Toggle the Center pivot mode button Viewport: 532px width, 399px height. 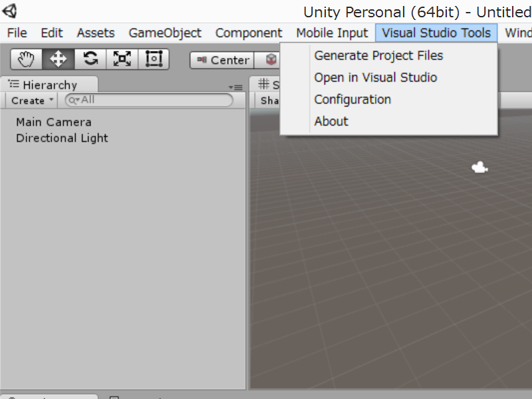222,60
